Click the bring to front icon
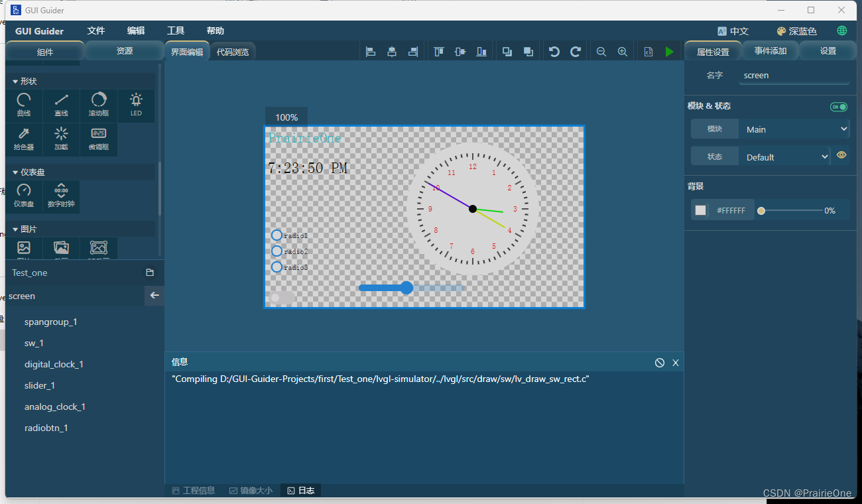The height and width of the screenshot is (504, 862). 507,52
